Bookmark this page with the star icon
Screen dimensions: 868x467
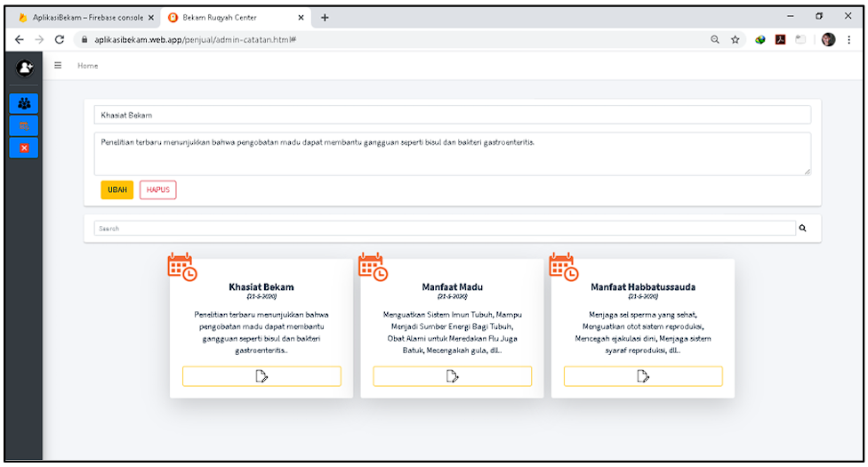click(735, 40)
